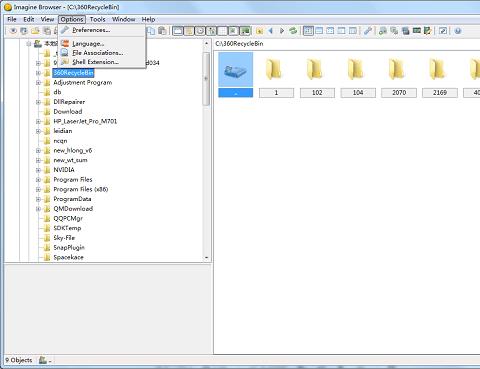Open the Window menu
The height and width of the screenshot is (369, 480).
[x=123, y=19]
